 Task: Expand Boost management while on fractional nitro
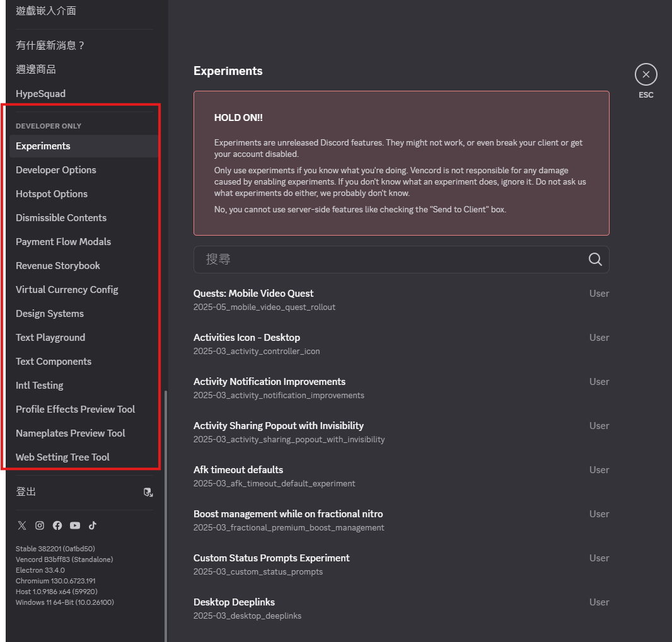[x=401, y=520]
